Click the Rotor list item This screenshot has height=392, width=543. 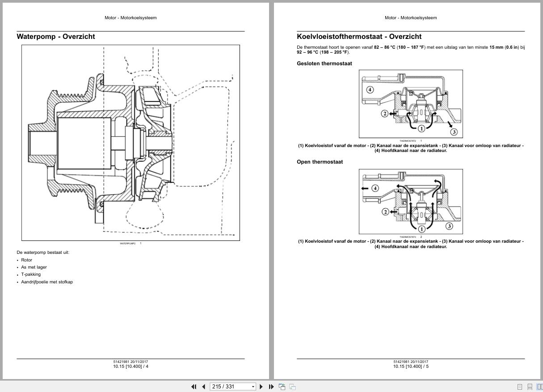[x=27, y=260]
